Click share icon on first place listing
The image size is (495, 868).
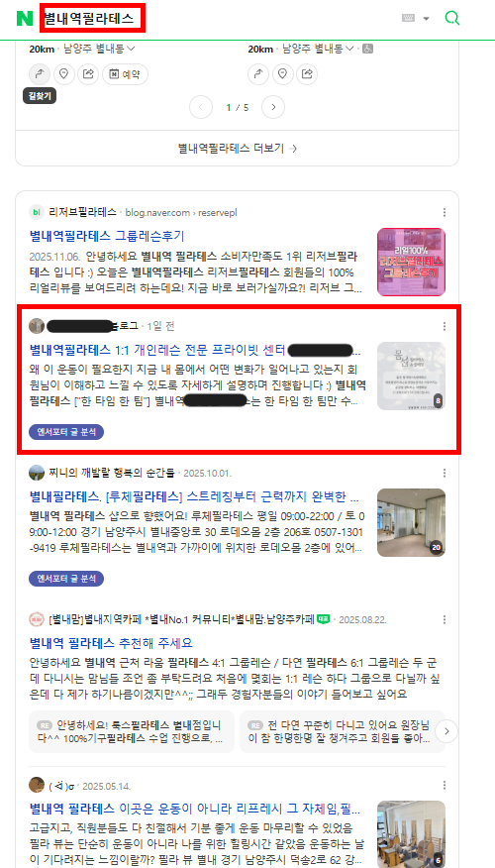pos(88,73)
